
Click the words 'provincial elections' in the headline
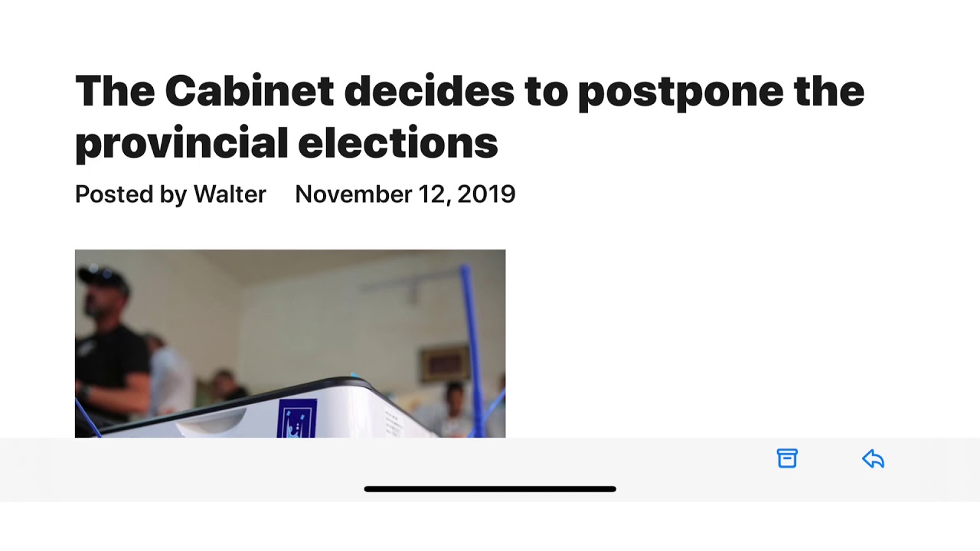coord(286,143)
